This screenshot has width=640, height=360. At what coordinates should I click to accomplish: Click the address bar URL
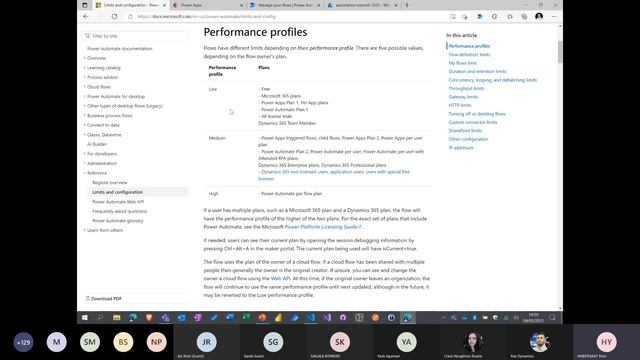click(207, 16)
